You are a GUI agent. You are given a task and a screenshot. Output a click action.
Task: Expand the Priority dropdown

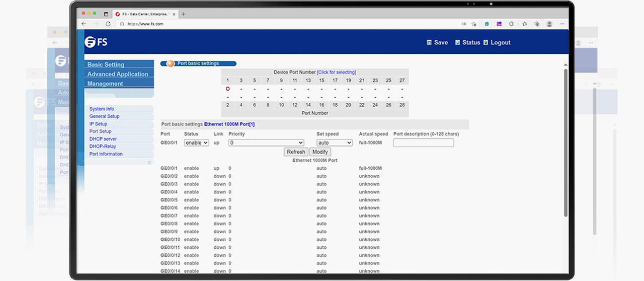pos(266,143)
